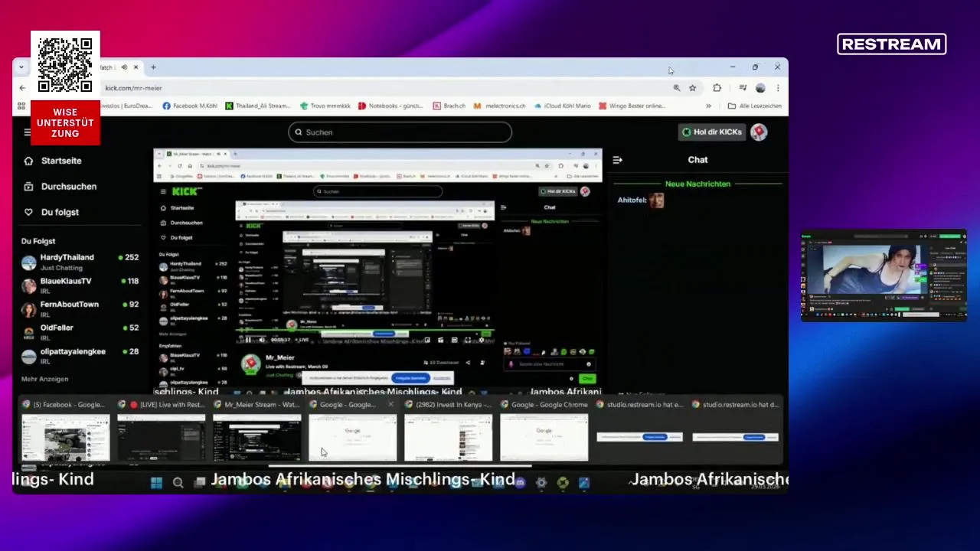Click the Kick Suchen search field
Screen dimensions: 980x551
400,132
